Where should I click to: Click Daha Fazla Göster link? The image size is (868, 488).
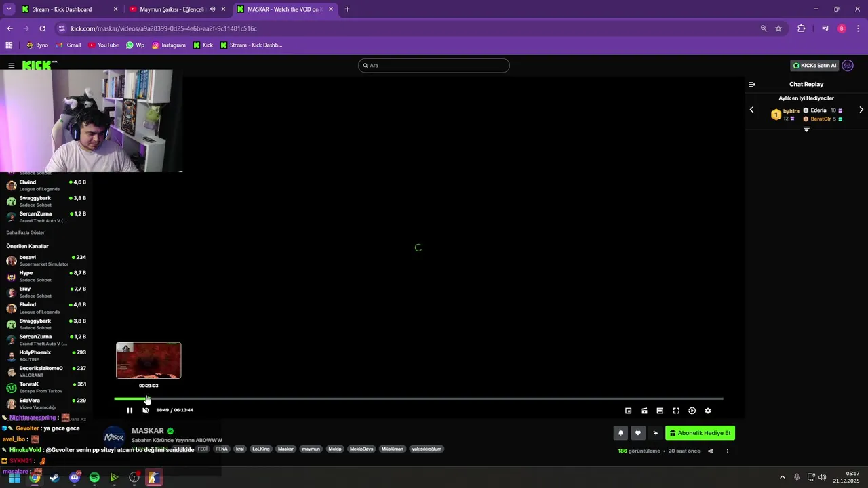point(25,232)
